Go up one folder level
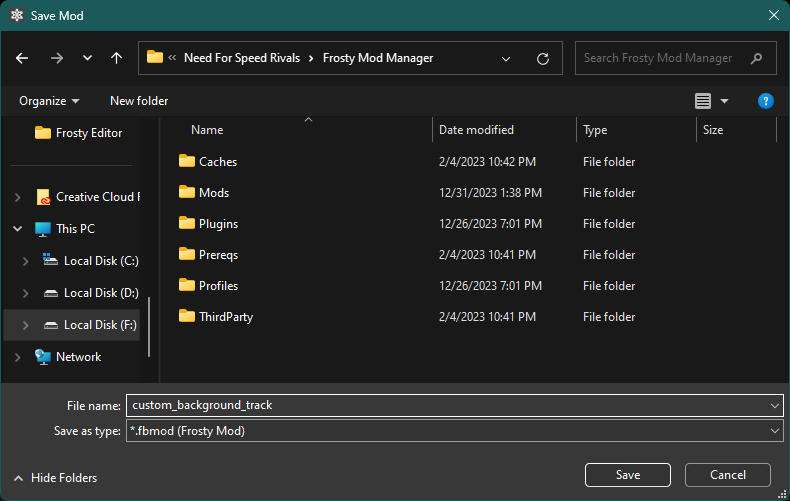 (116, 58)
